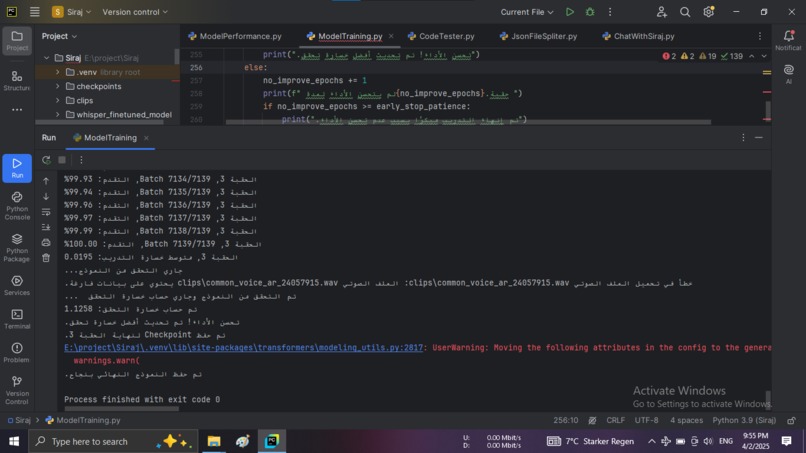Screen dimensions: 806x453
Task: Run the current file with green play icon
Action: click(570, 12)
